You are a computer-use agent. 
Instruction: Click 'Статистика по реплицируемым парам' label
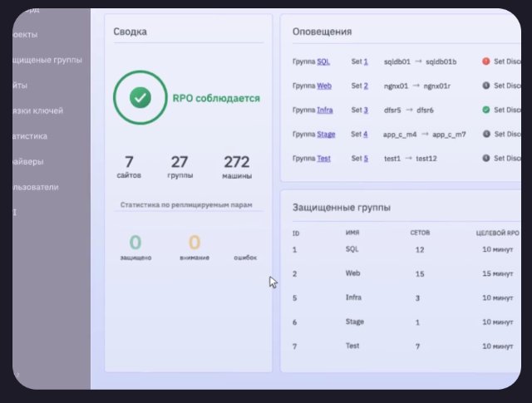tap(186, 205)
